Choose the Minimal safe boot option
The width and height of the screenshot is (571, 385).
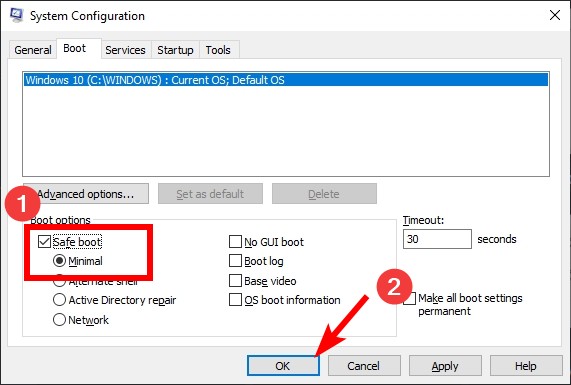coord(59,261)
